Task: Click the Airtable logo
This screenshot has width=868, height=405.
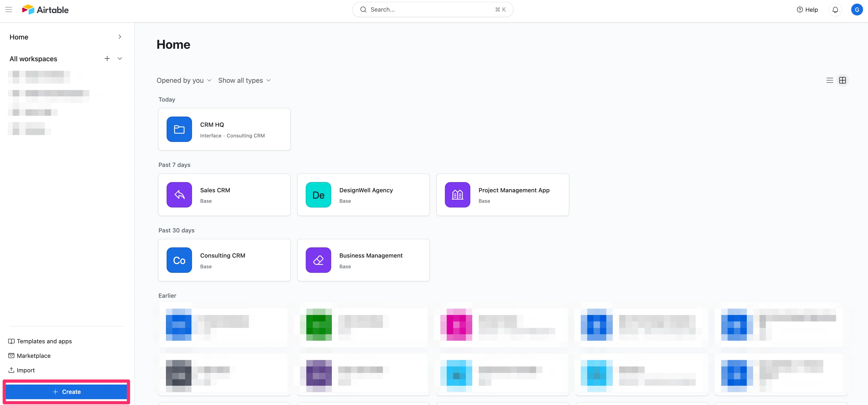Action: tap(45, 10)
